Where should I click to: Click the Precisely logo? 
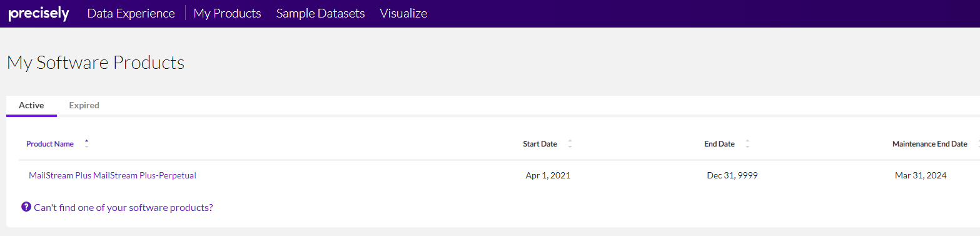[39, 14]
